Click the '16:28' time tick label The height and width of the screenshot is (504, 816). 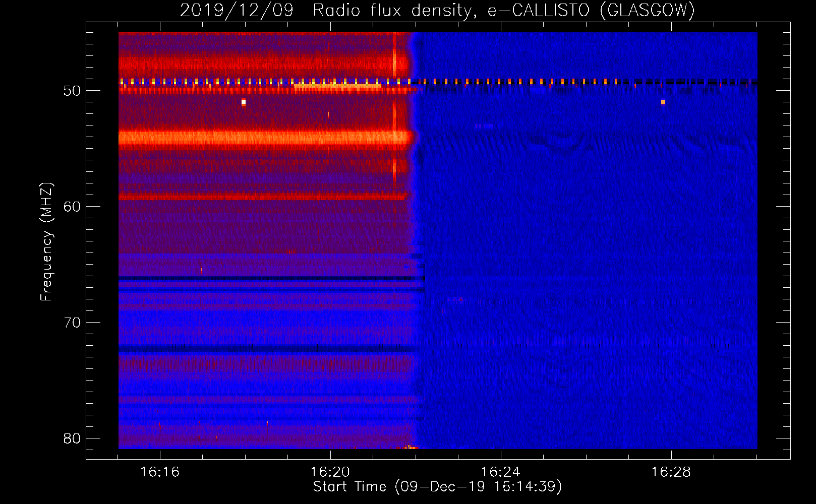tap(671, 472)
